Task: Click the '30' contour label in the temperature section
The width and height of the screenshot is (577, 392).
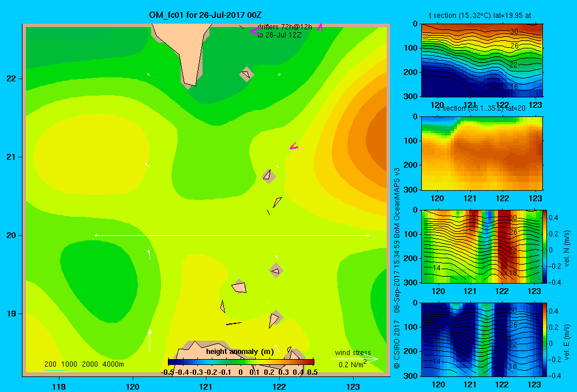Action: click(x=514, y=32)
